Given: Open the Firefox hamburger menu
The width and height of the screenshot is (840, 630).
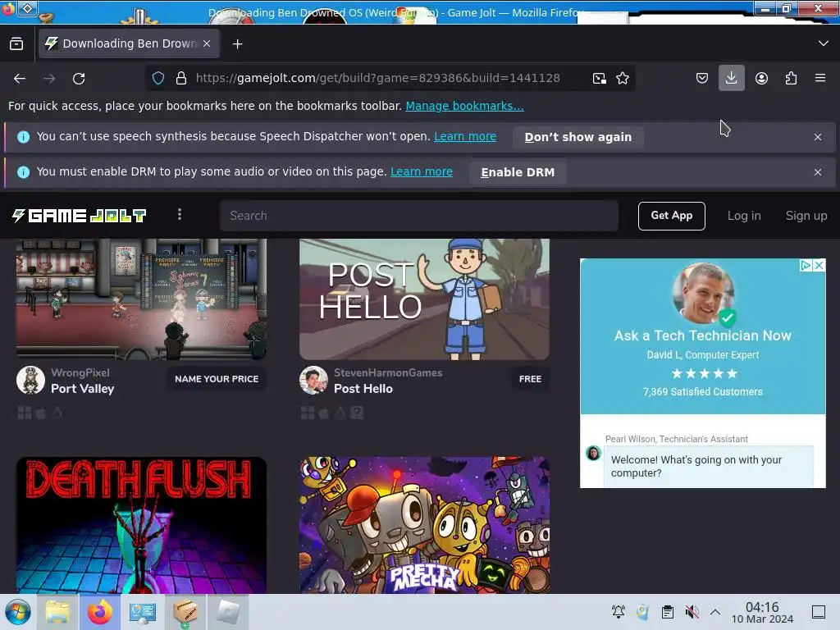Looking at the screenshot, I should (820, 78).
